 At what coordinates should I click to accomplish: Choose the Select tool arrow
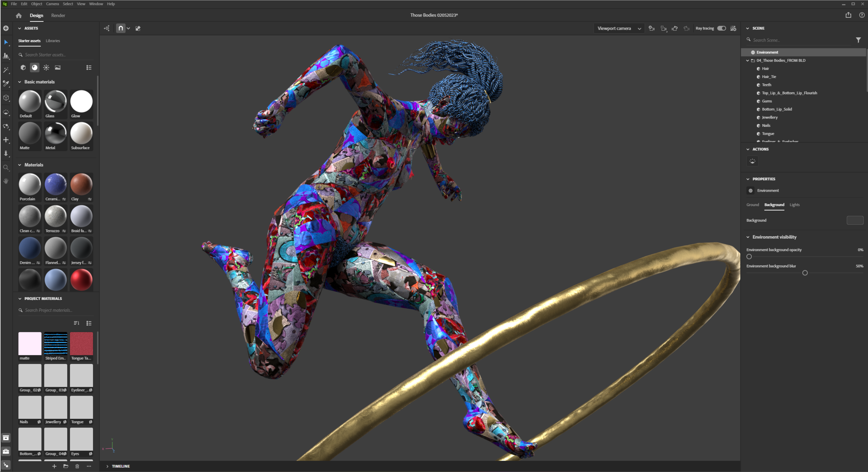[6, 42]
